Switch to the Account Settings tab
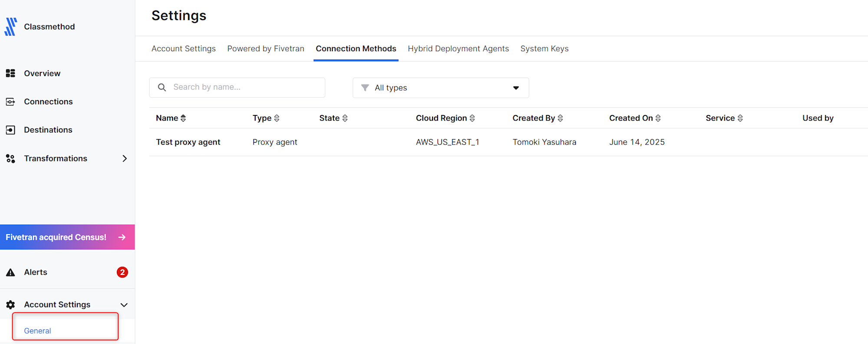The height and width of the screenshot is (344, 868). click(x=184, y=49)
